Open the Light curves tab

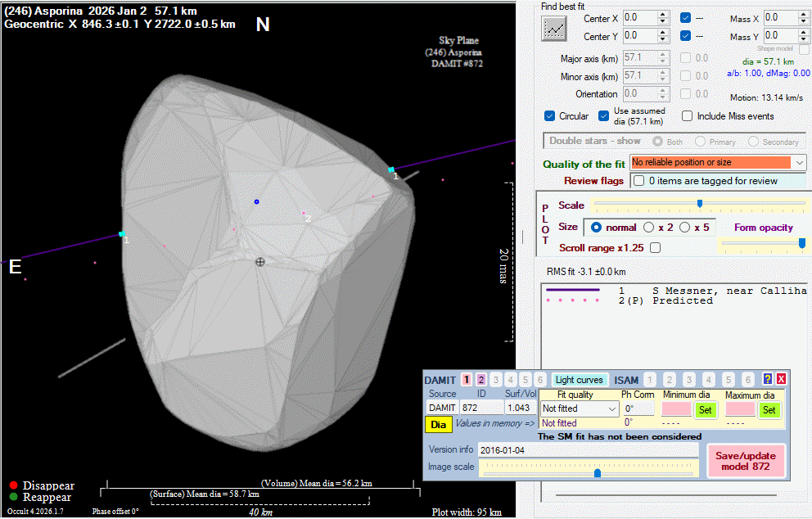click(x=579, y=380)
